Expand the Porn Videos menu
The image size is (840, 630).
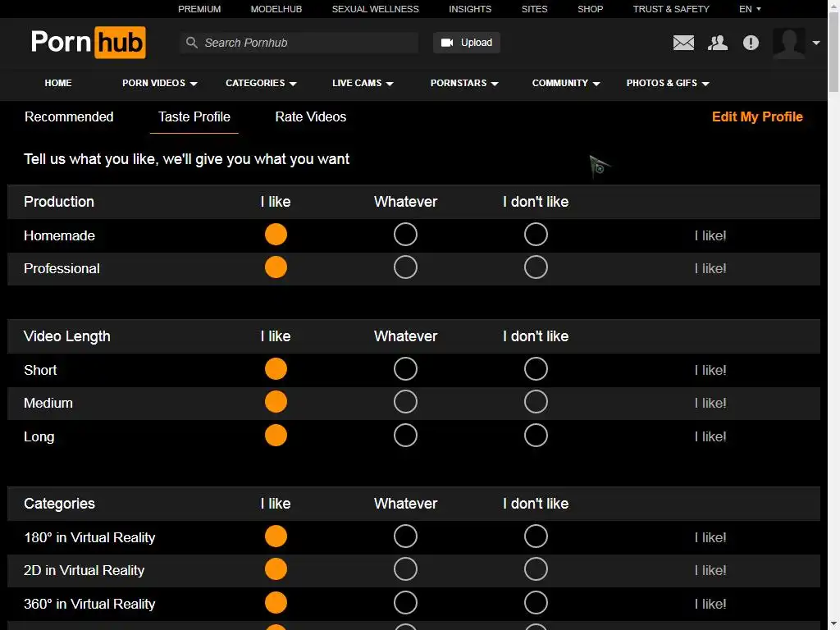160,83
